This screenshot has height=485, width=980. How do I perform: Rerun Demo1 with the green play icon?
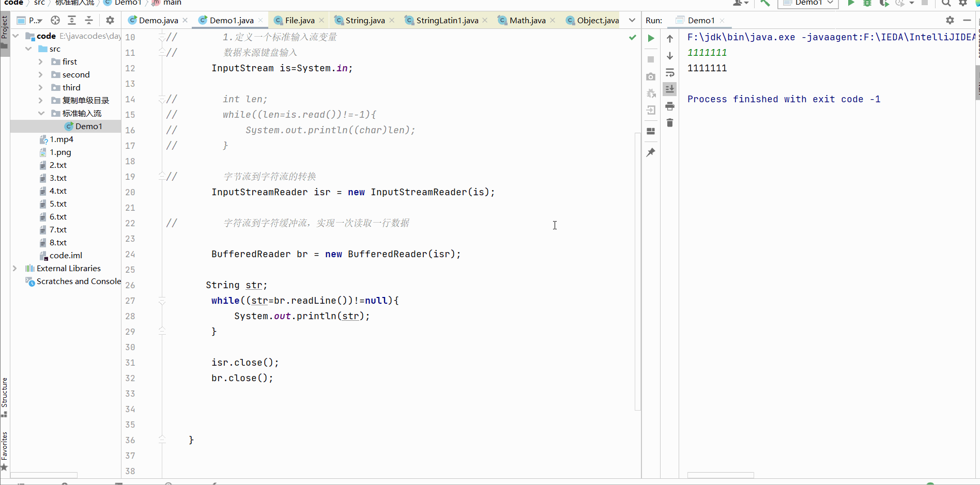[651, 38]
